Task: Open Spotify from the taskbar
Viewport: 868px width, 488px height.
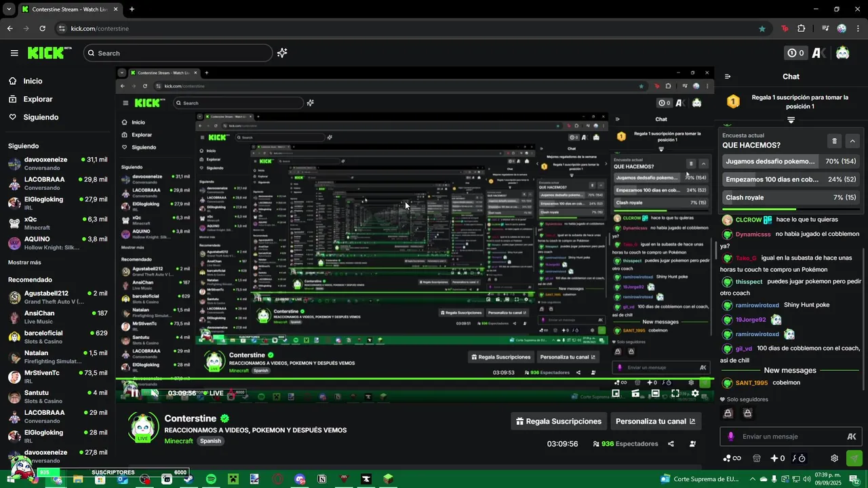Action: [211, 479]
